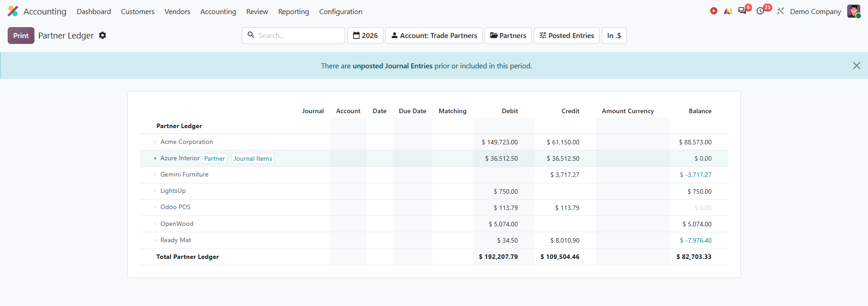
Task: Click Ready Mat credit $ 8,010.90
Action: (x=565, y=240)
